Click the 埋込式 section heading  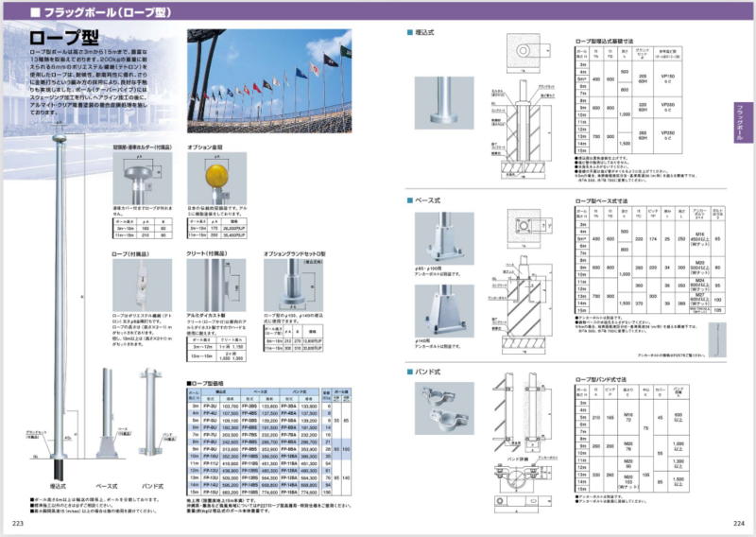click(422, 32)
